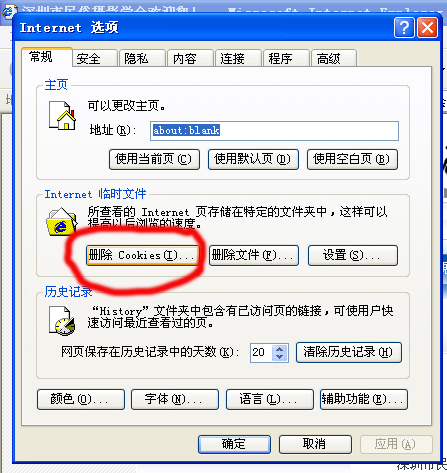The height and width of the screenshot is (473, 447).
Task: Click the home page house icon
Action: pyautogui.click(x=62, y=115)
